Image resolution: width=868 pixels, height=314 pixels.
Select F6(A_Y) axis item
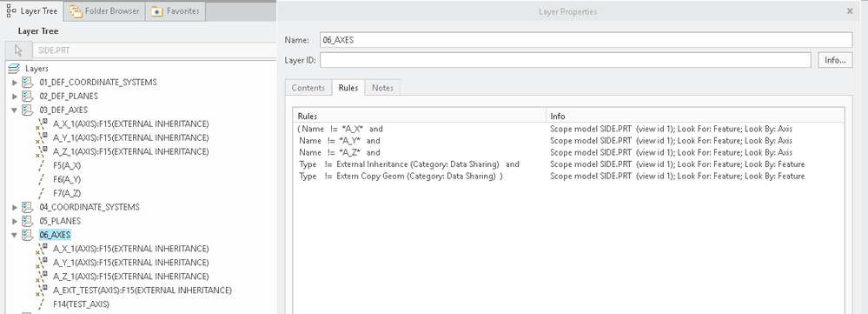(67, 179)
